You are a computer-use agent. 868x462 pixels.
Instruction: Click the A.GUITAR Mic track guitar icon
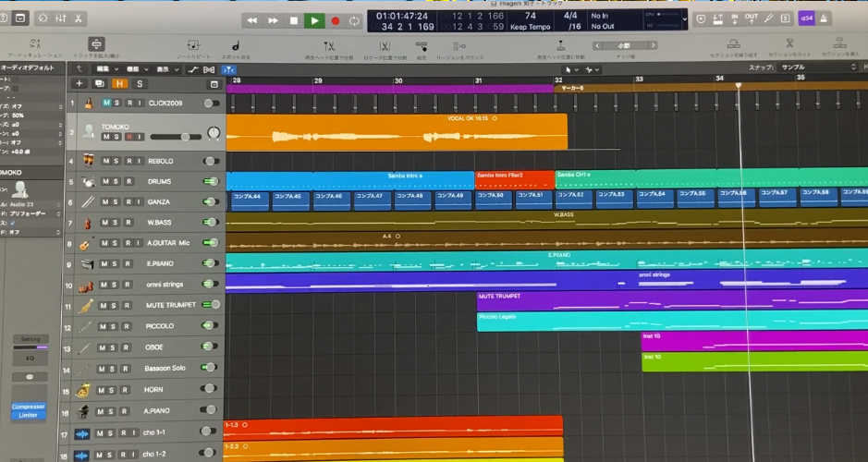[86, 244]
